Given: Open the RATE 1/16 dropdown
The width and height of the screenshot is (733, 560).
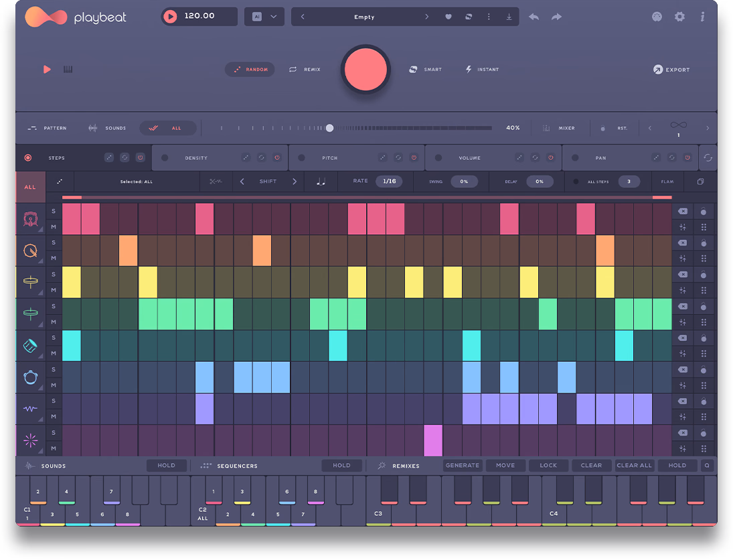Looking at the screenshot, I should click(390, 181).
